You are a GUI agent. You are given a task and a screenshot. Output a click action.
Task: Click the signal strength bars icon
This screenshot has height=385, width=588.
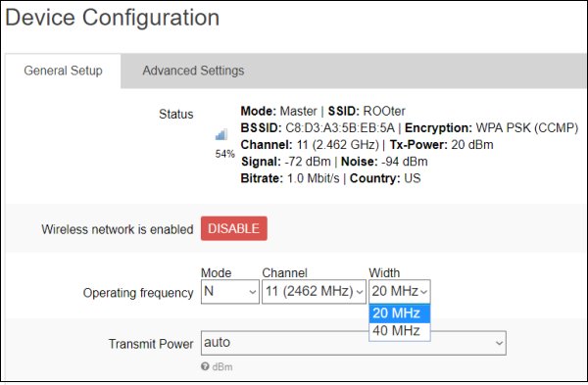click(x=221, y=134)
